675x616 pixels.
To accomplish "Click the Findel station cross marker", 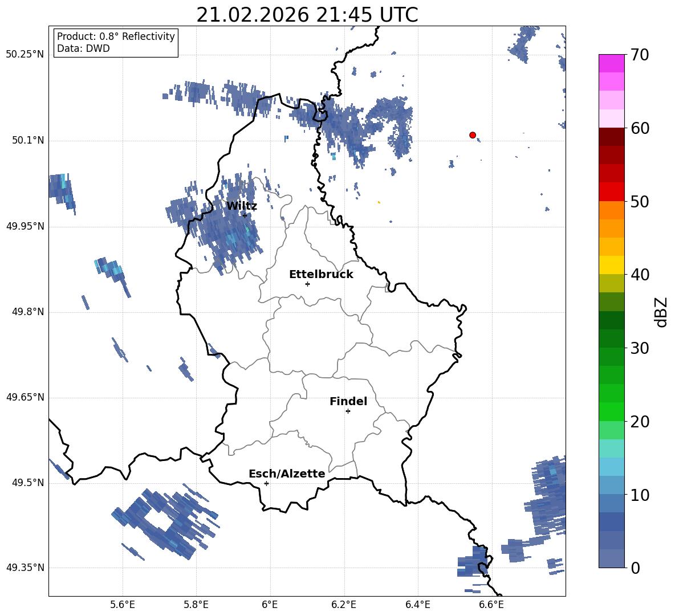I will click(x=348, y=411).
